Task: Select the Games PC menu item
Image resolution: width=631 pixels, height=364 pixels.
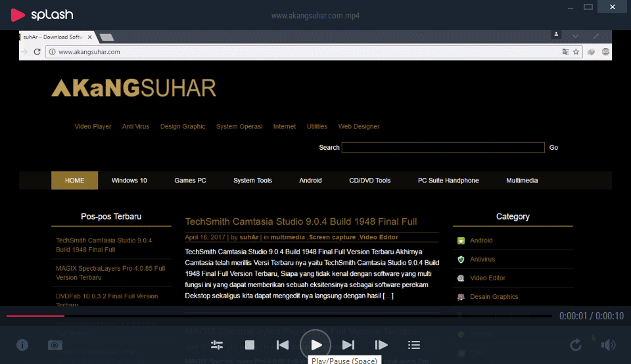Action: pyautogui.click(x=191, y=180)
